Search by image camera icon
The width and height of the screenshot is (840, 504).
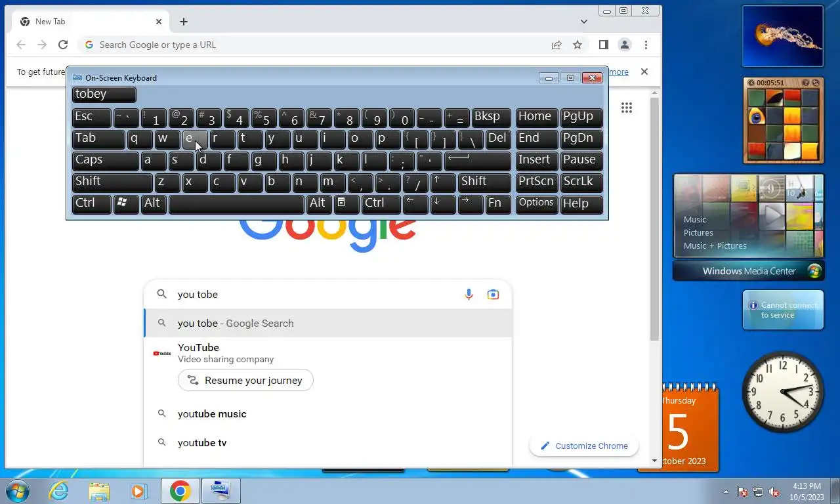(493, 295)
